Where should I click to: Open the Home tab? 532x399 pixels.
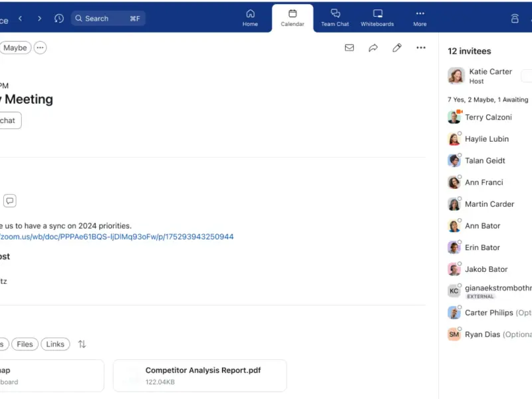pos(250,18)
